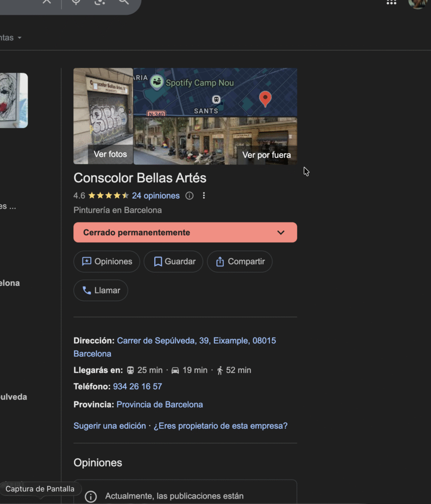431x504 pixels.
Task: Open the 24 opiniones reviews link
Action: click(156, 196)
